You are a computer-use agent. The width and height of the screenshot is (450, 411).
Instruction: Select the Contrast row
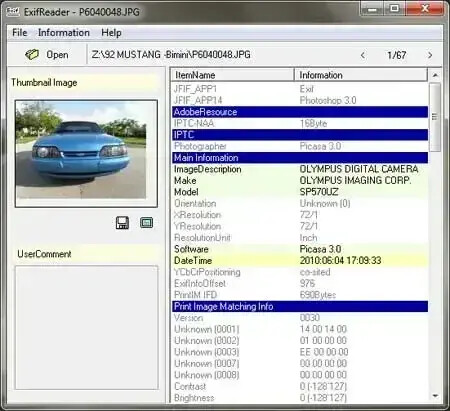click(x=300, y=386)
